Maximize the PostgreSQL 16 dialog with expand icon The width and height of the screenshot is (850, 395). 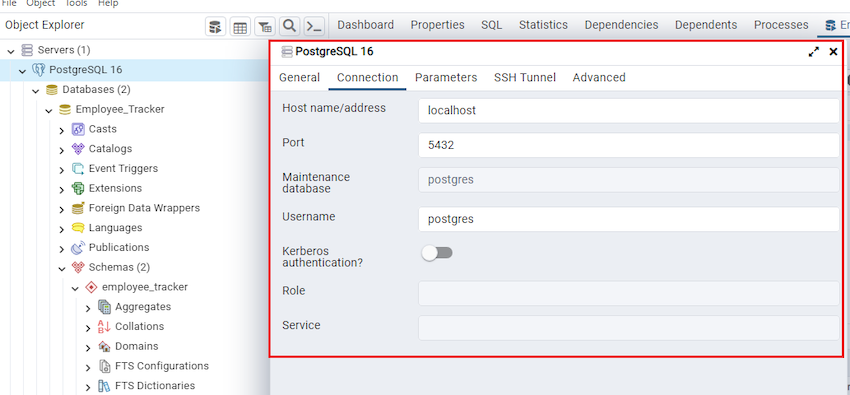coord(814,52)
